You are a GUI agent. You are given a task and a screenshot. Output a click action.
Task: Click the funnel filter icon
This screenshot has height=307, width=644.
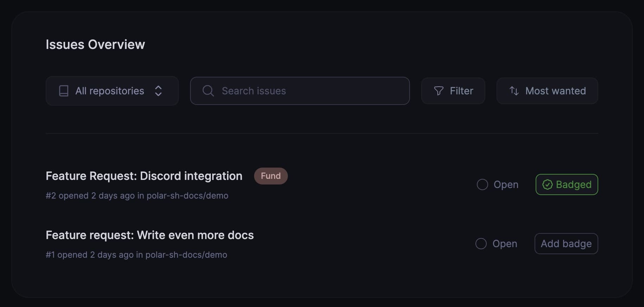click(438, 91)
